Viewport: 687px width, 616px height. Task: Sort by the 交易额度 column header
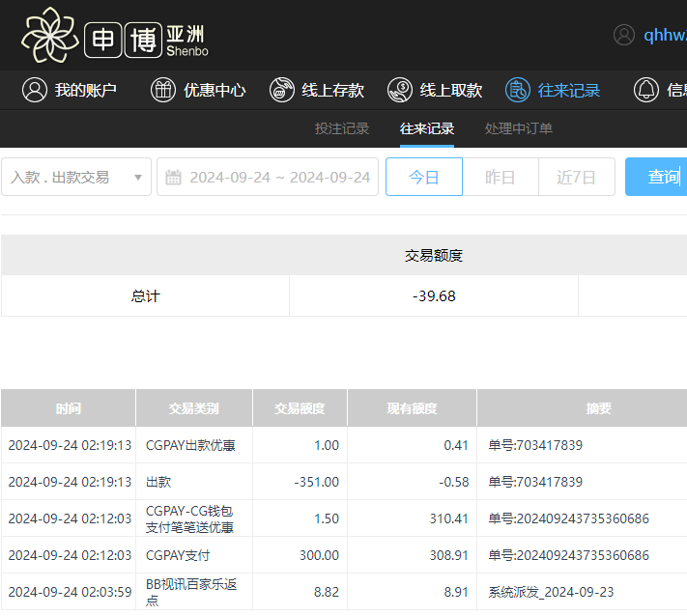tap(300, 408)
